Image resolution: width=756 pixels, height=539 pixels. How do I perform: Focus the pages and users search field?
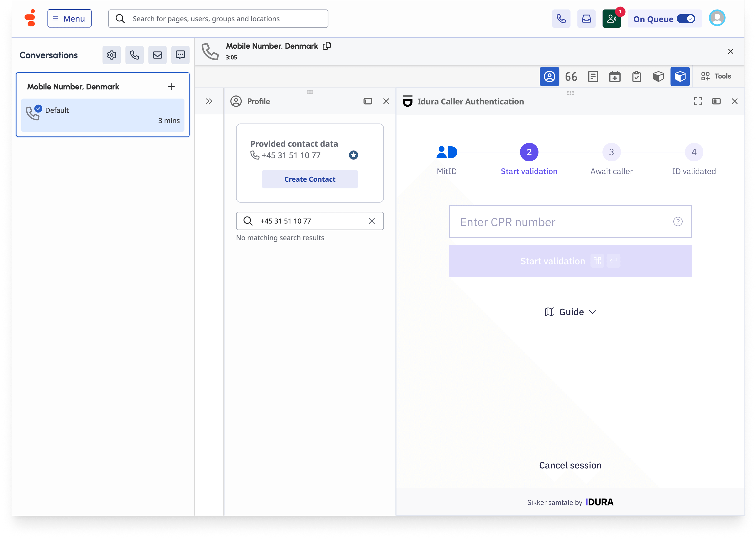(x=218, y=19)
